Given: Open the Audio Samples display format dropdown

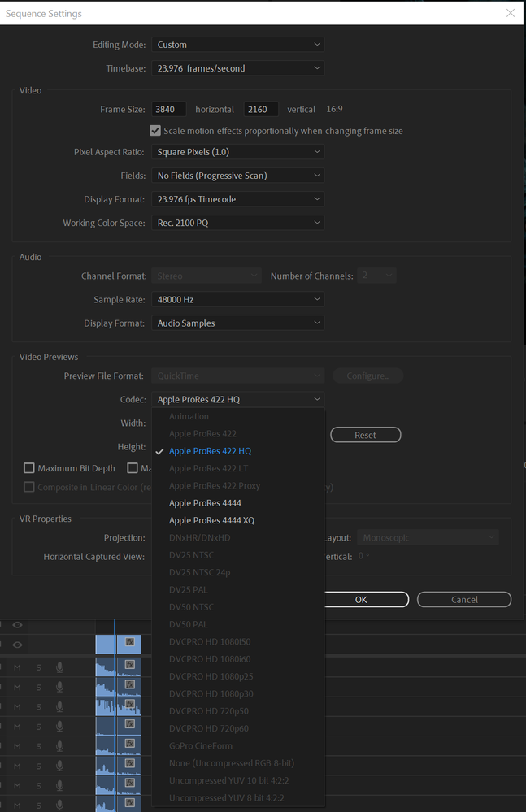Looking at the screenshot, I should click(238, 323).
